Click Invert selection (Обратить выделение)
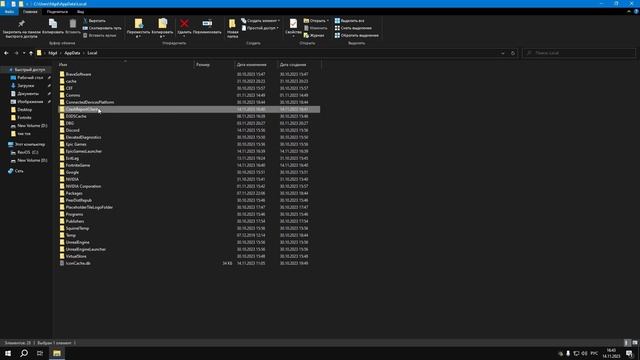The height and width of the screenshot is (360, 640). coord(356,36)
